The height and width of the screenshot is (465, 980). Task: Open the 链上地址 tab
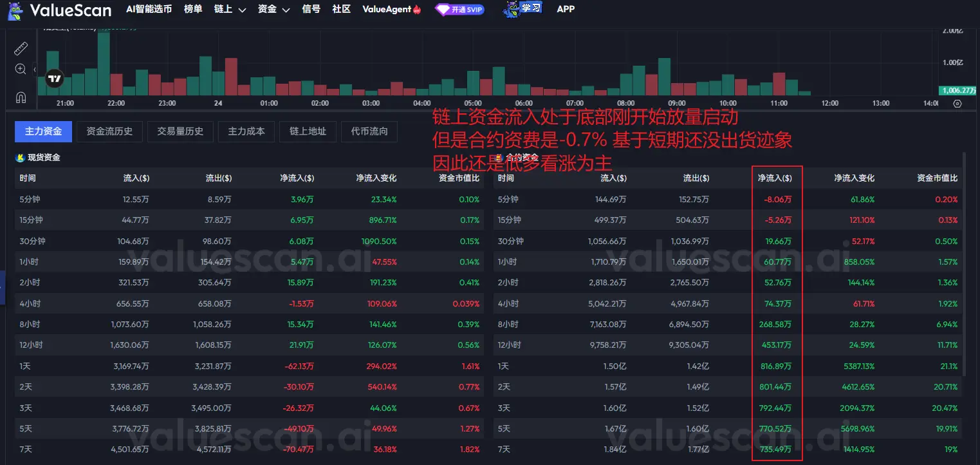[308, 131]
